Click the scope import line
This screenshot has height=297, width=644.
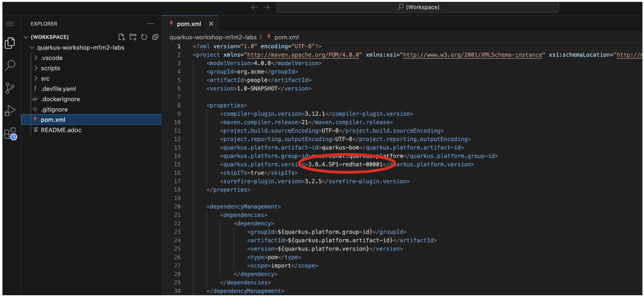[283, 266]
